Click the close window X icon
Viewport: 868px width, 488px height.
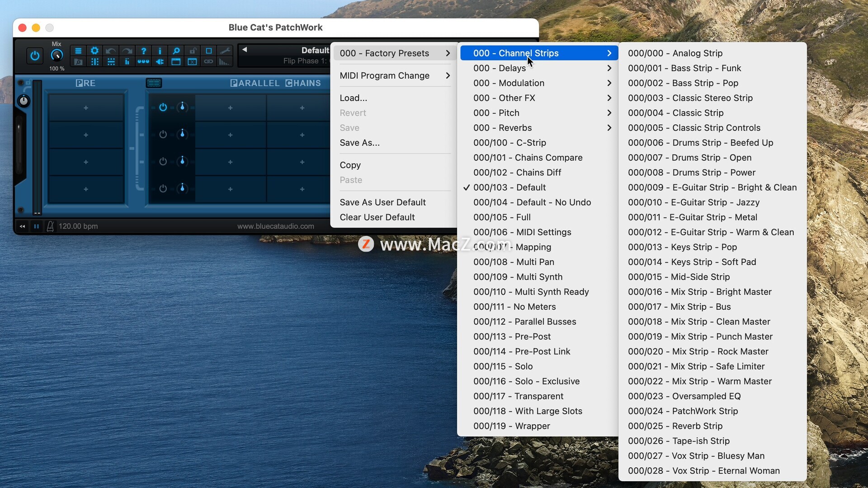pos(192,61)
